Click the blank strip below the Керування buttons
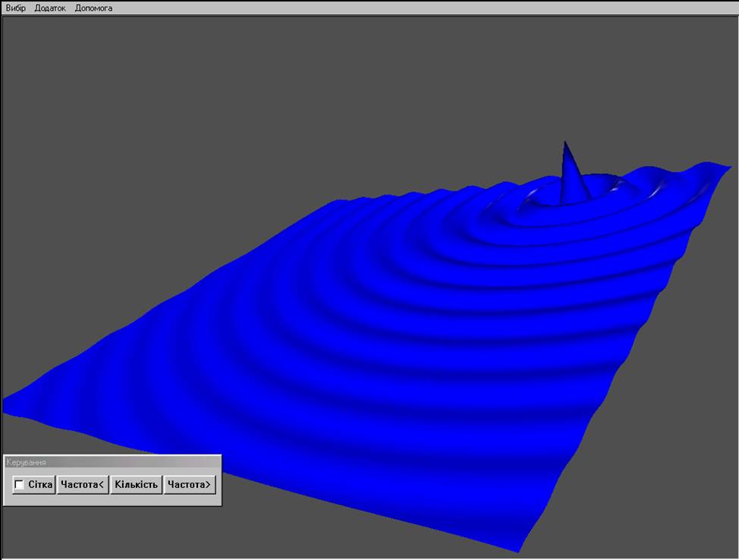 coord(112,500)
